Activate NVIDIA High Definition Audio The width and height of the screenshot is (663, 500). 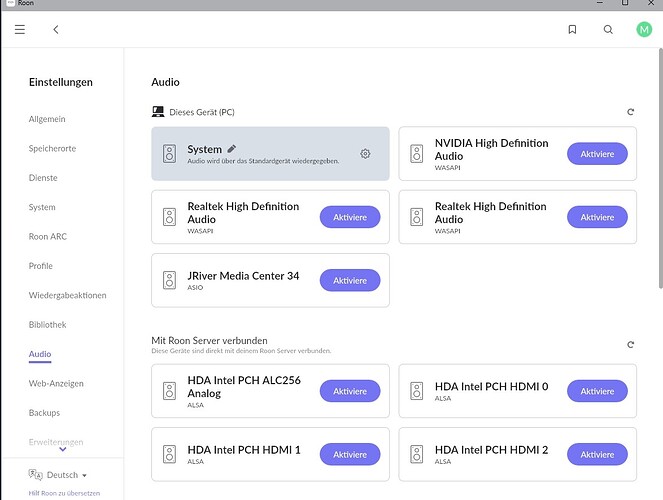click(597, 154)
